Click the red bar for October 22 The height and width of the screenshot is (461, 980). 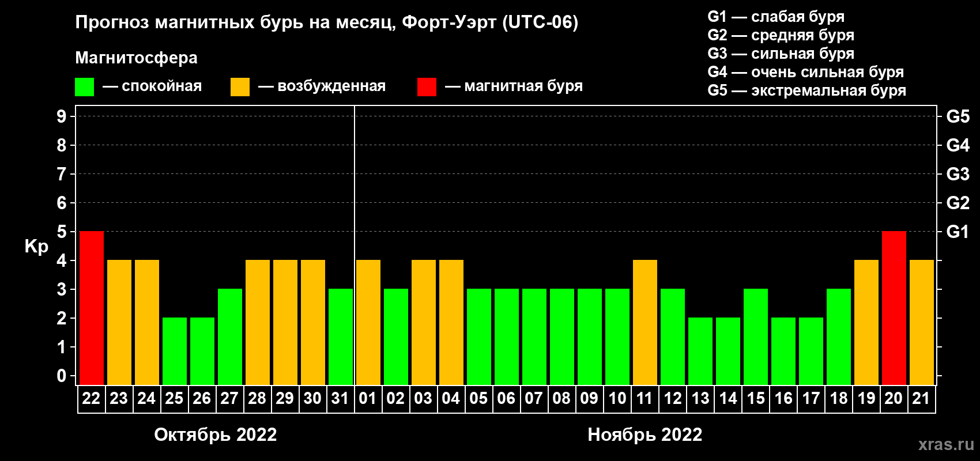(x=92, y=308)
